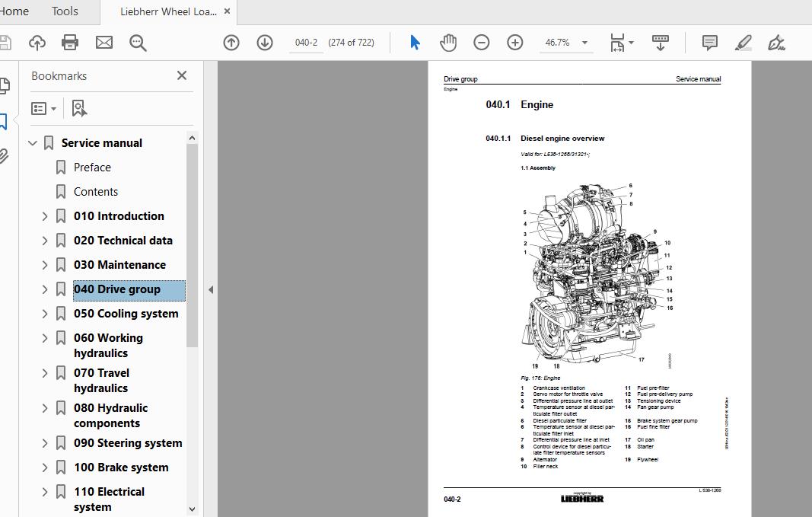Jump to 070 Travel hydraulics section
This screenshot has height=517, width=812.
[x=101, y=381]
